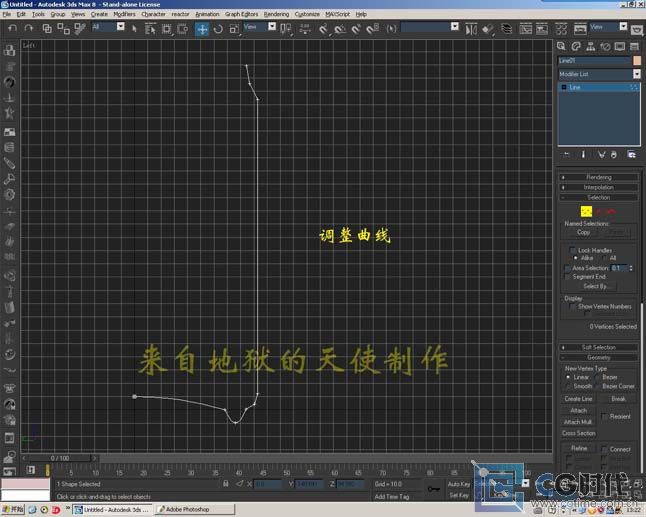
Task: Toggle the Angle Snap icon
Action: click(340, 28)
